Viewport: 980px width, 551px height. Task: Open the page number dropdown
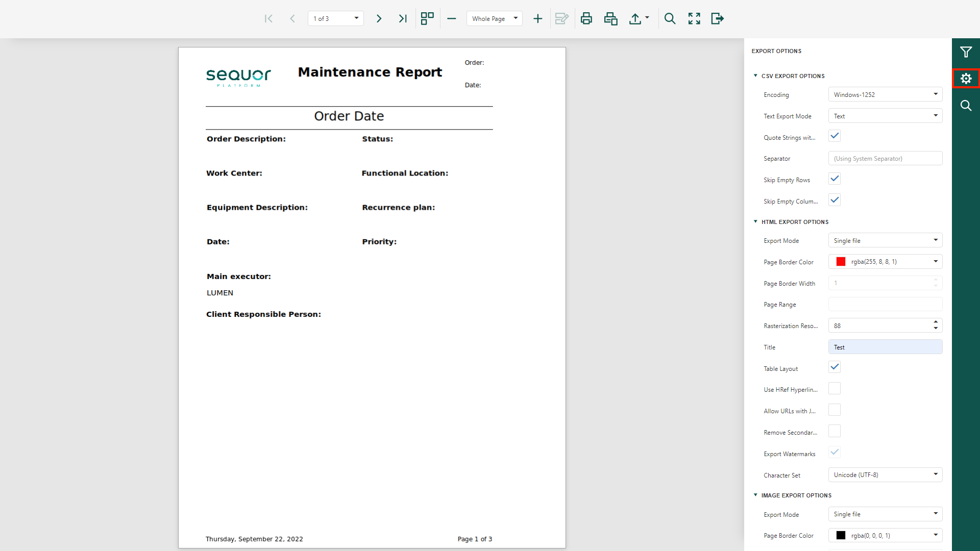[x=356, y=18]
